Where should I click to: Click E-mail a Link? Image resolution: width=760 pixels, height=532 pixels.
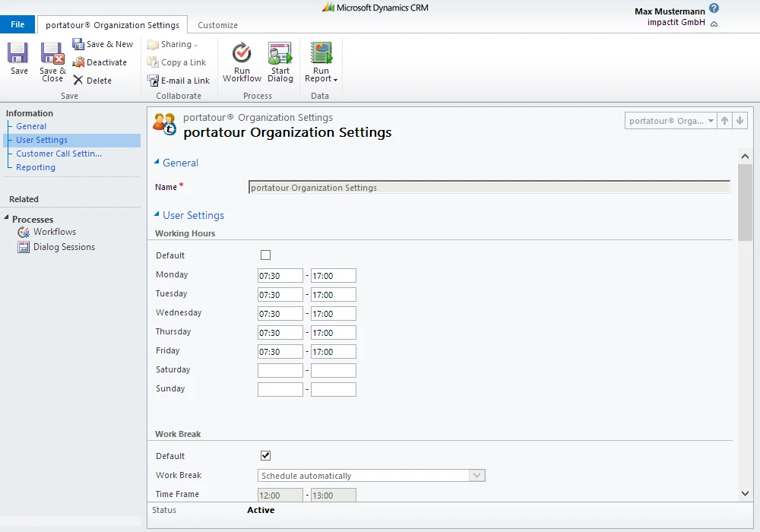point(179,81)
